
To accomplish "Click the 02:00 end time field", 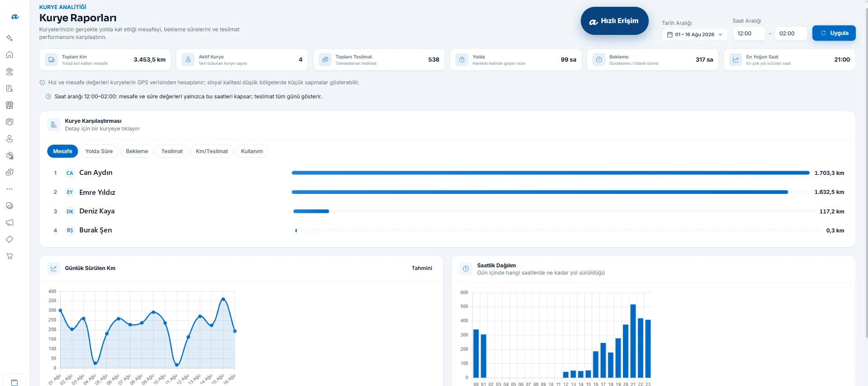I will [x=791, y=34].
